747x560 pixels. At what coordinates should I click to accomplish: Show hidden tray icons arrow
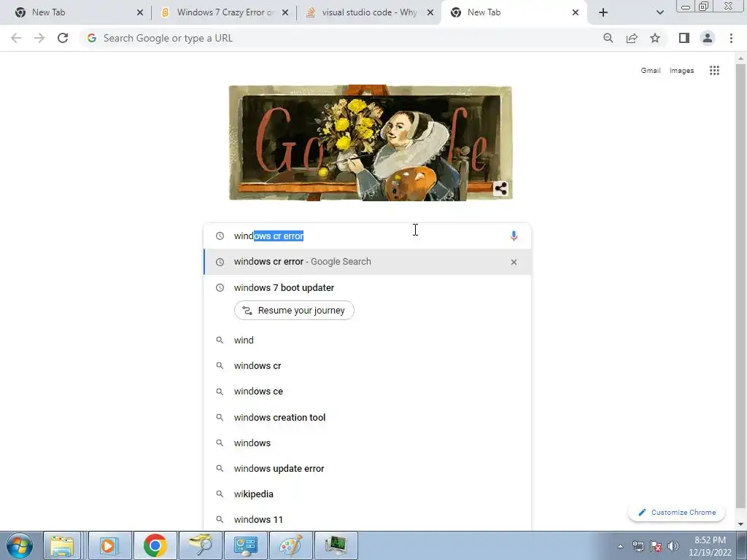click(x=620, y=546)
